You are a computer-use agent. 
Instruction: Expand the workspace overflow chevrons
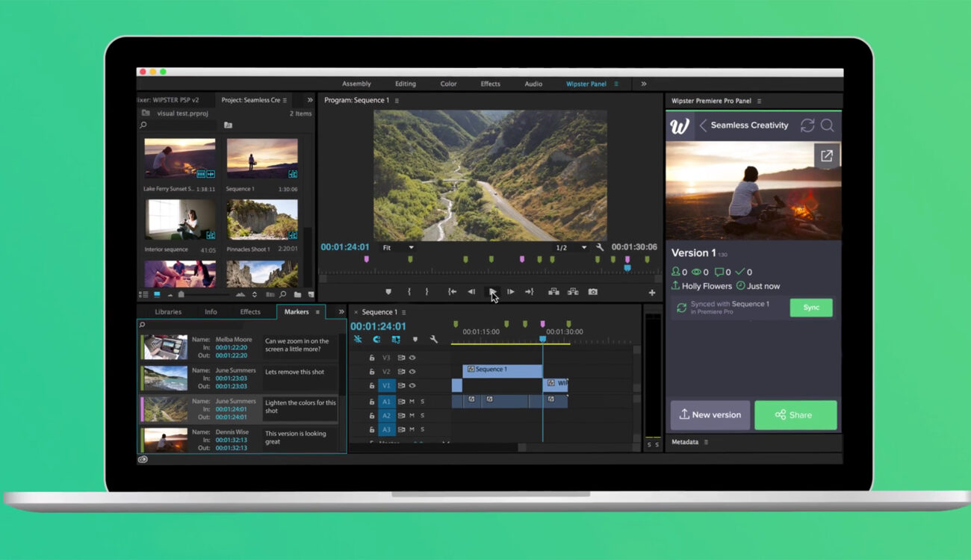644,84
